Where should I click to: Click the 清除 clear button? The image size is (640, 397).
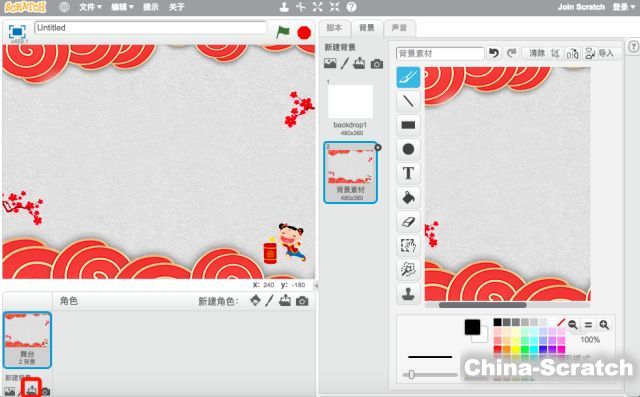[x=537, y=53]
